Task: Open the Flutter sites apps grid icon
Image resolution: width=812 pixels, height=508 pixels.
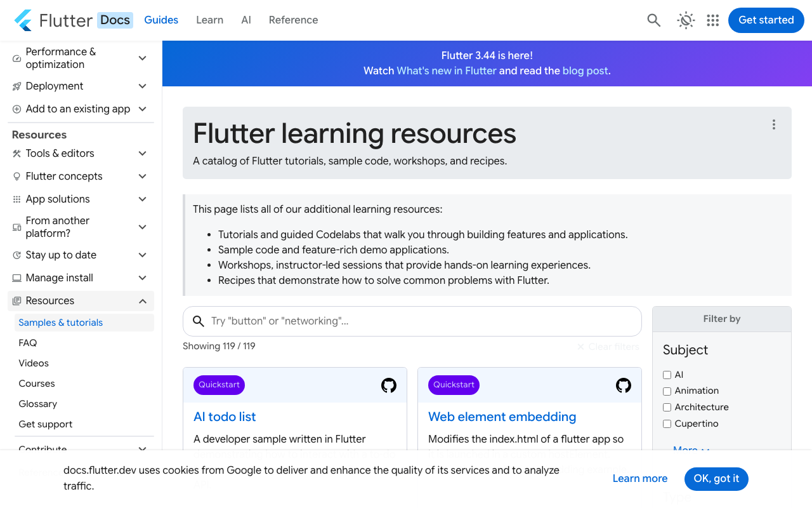Action: click(x=713, y=20)
